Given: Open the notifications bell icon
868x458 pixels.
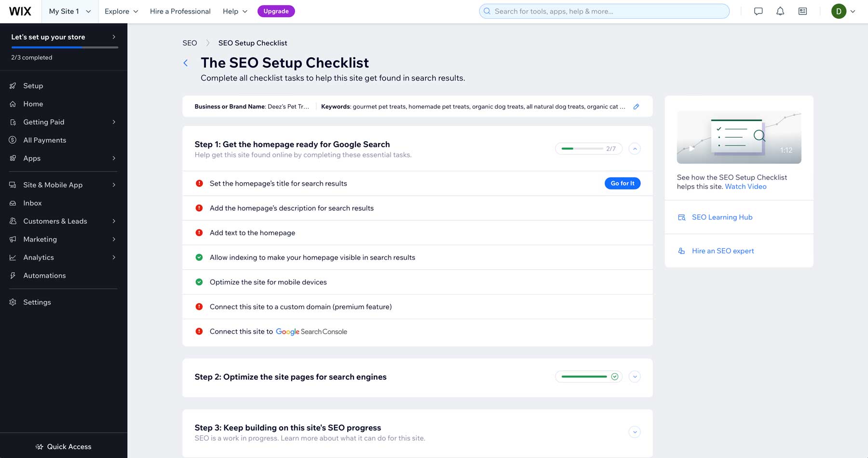Looking at the screenshot, I should pyautogui.click(x=780, y=11).
